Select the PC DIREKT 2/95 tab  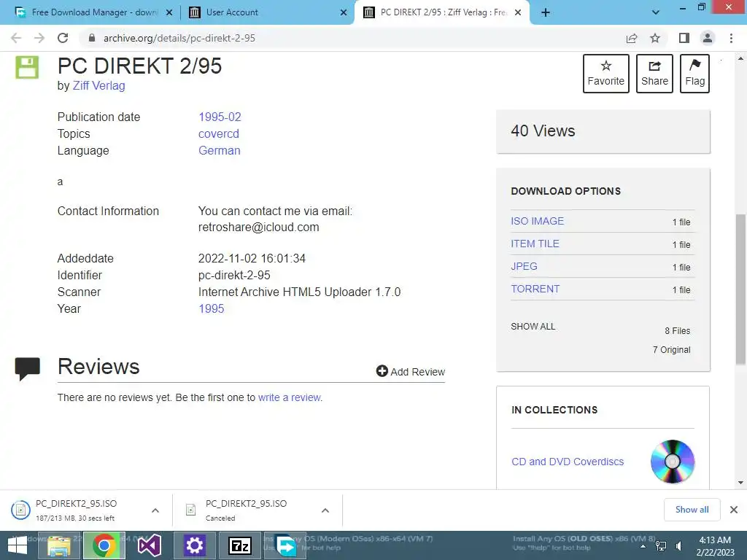442,12
